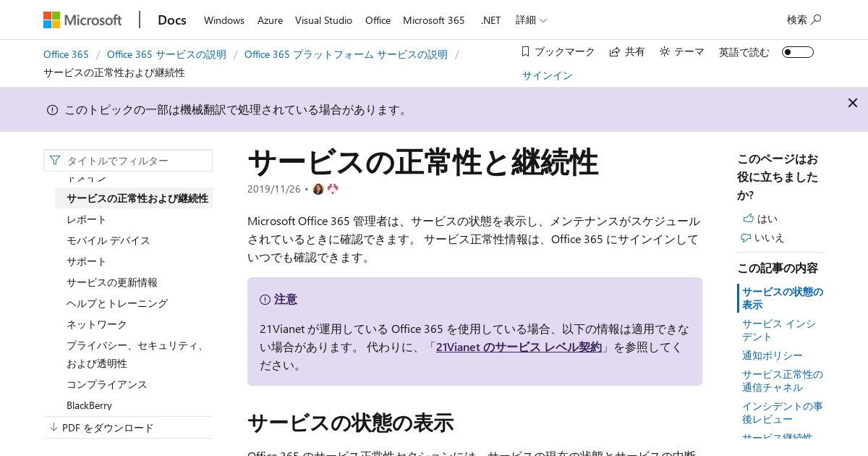Jump to インシデントの事後レビュー section
Image resolution: width=868 pixels, height=456 pixels.
782,413
